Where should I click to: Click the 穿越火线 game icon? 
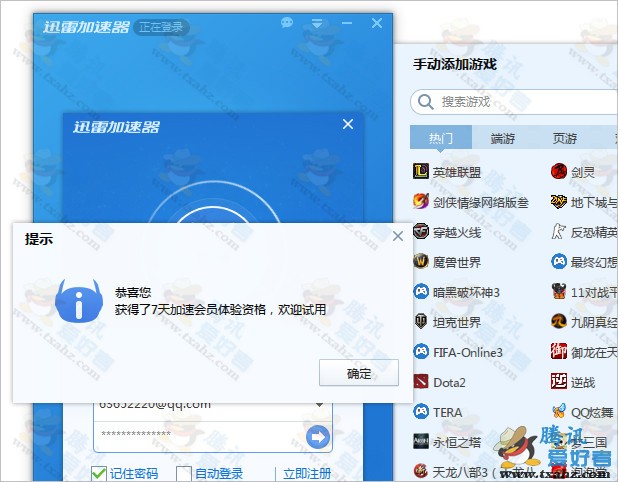(x=421, y=231)
